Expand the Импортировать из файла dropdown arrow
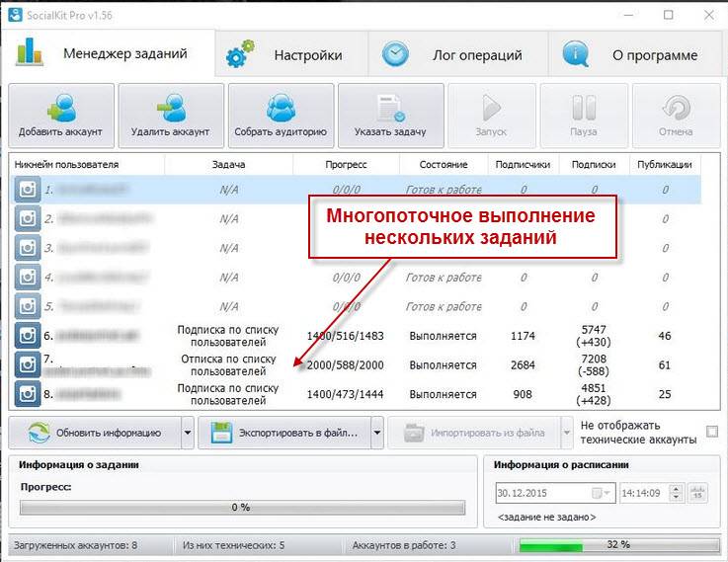Viewport: 728px width, 562px height. coord(567,433)
